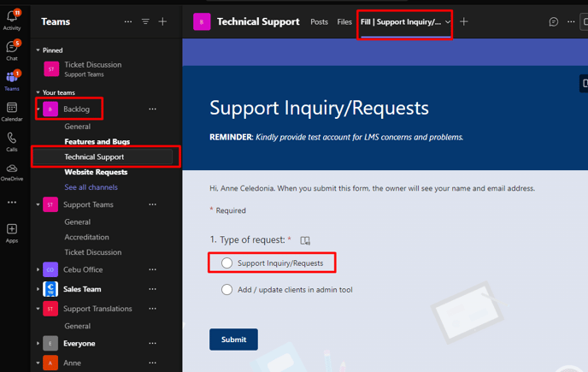588x372 pixels.
Task: Click the immersive reader icon beside question 1
Action: [x=305, y=240]
